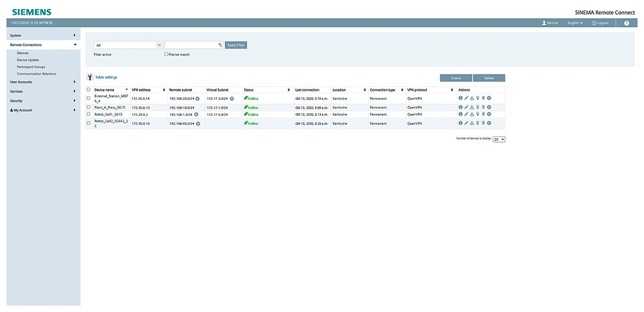
Task: Click the search magnifier icon in filter
Action: 220,45
